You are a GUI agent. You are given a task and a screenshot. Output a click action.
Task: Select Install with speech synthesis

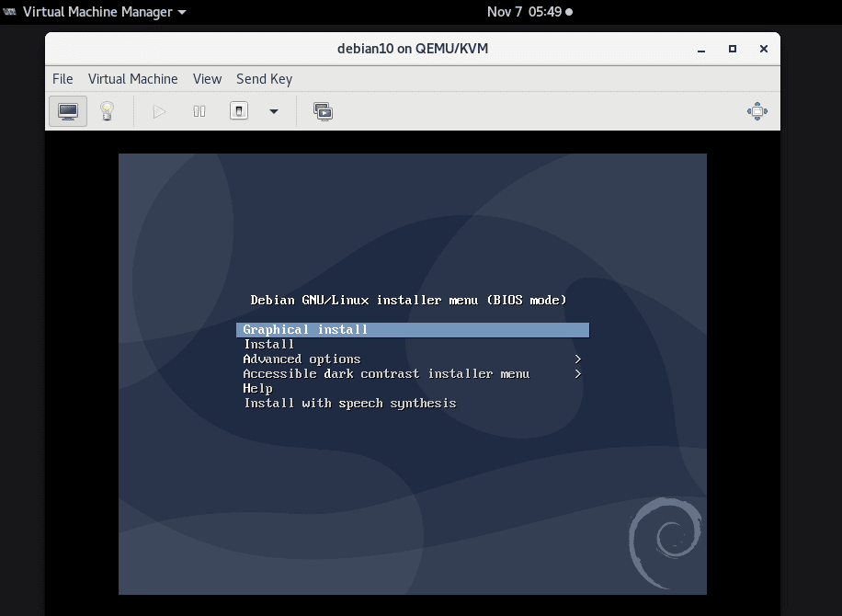tap(350, 404)
